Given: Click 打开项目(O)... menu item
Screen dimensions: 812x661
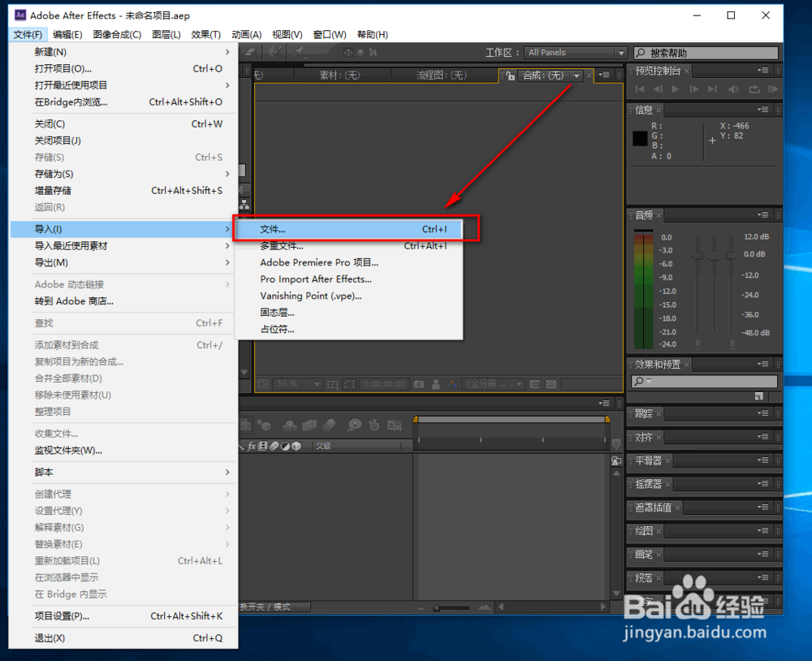Looking at the screenshot, I should point(123,68).
